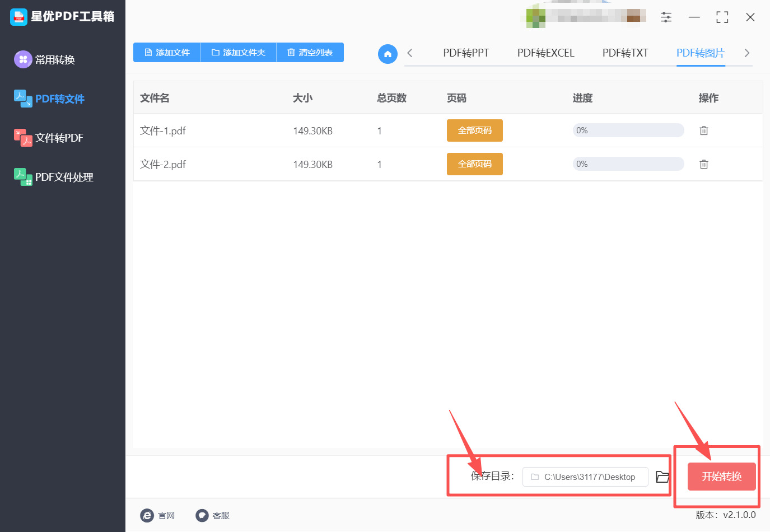The image size is (770, 532).
Task: Click the 149.30KB size of 文件-2.pdf
Action: pyautogui.click(x=313, y=165)
